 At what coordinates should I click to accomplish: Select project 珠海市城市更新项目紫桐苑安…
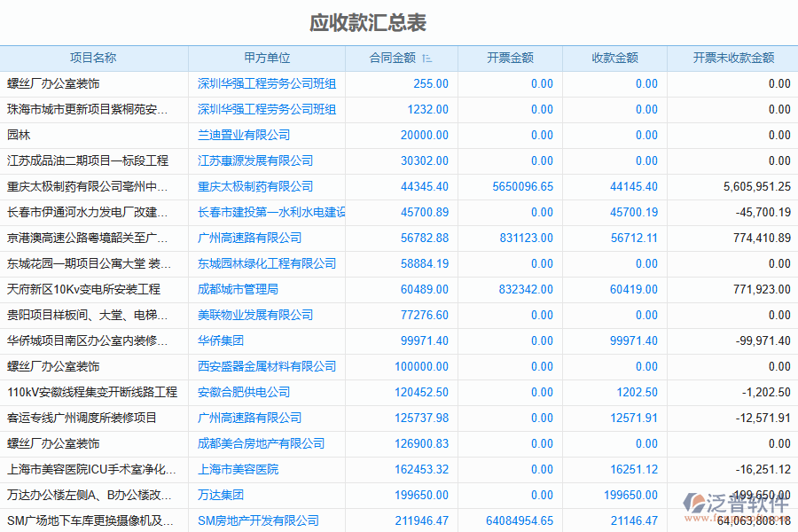pyautogui.click(x=87, y=109)
